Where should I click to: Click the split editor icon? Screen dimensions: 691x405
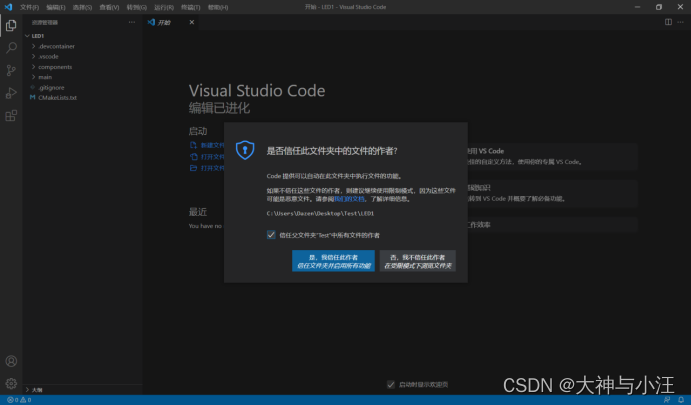click(668, 22)
